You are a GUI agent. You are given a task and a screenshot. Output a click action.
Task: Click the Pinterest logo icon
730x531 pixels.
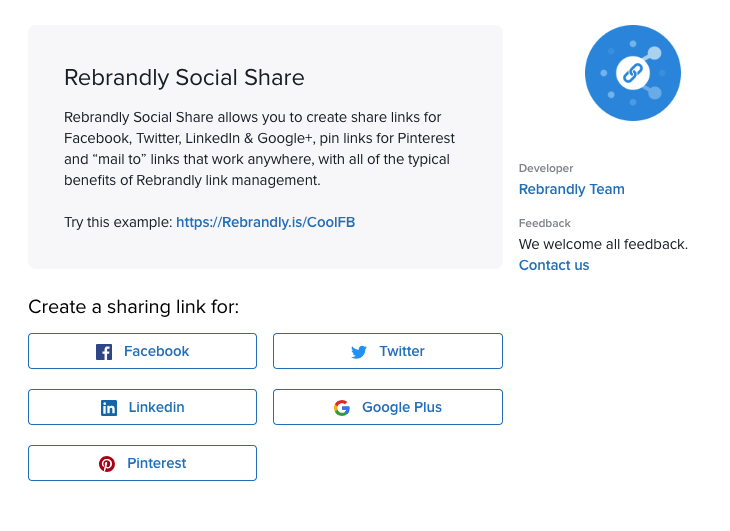(x=107, y=464)
